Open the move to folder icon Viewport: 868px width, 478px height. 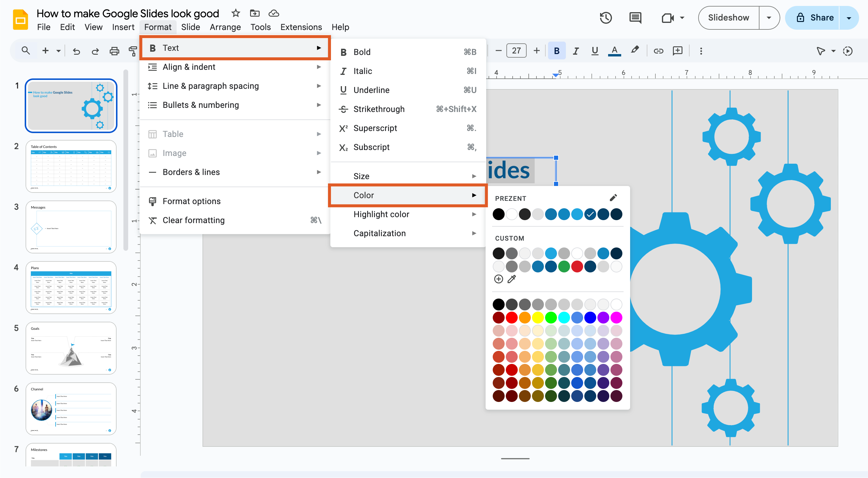255,13
